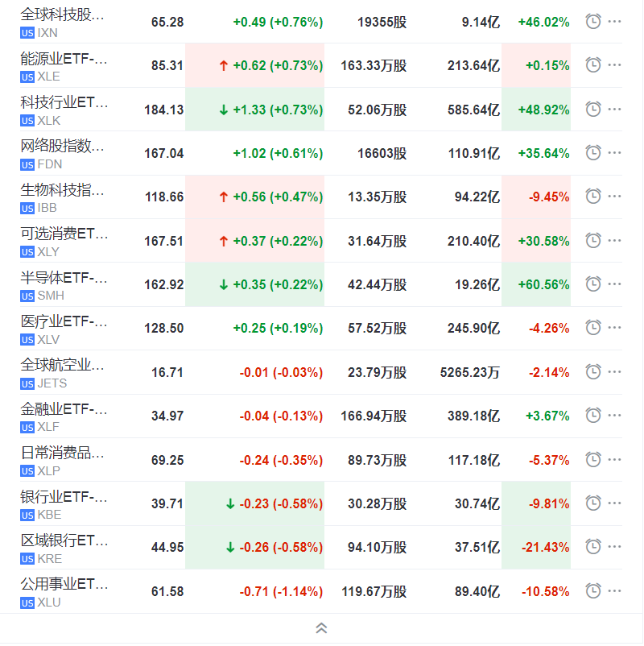
Task: Set a price alert for IXN
Action: pyautogui.click(x=592, y=23)
